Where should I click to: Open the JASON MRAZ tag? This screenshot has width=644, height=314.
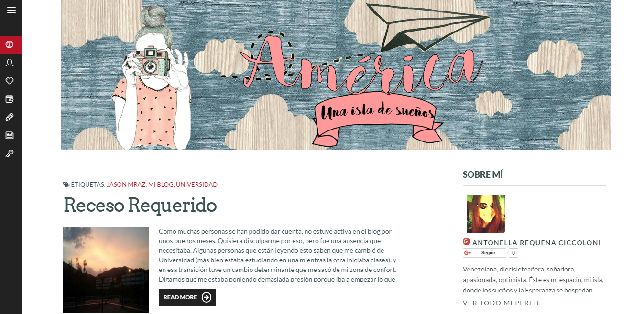(127, 184)
